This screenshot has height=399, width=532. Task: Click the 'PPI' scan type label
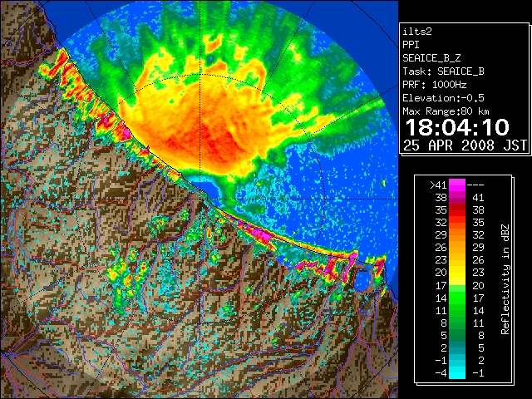(x=411, y=45)
